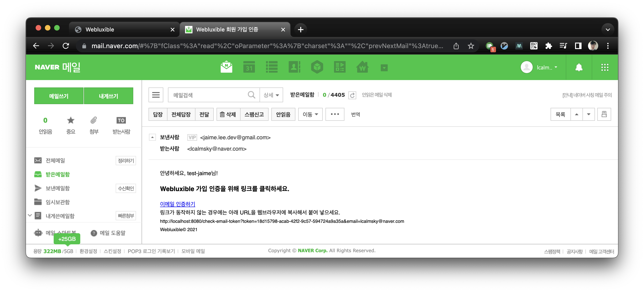644x292 pixels.
Task: Click the print mail icon
Action: (x=604, y=114)
